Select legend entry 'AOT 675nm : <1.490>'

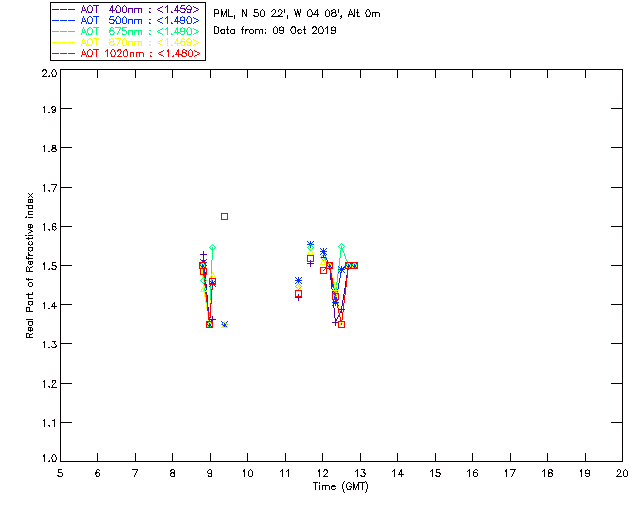coord(140,31)
